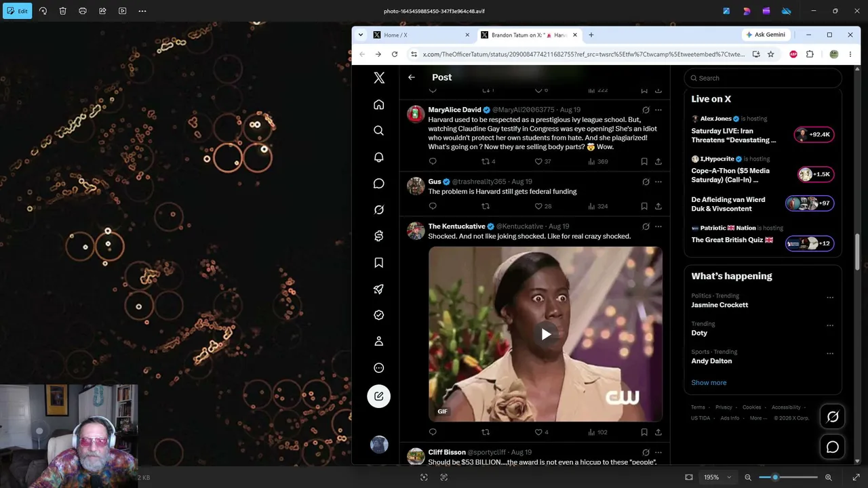
Task: Open more options on MaryAlice David's post
Action: coord(658,110)
